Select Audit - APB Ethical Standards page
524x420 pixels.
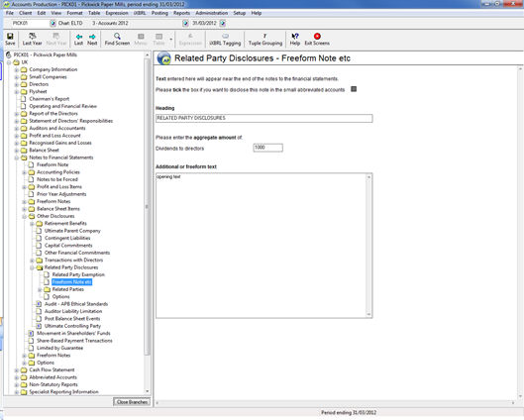pos(76,304)
